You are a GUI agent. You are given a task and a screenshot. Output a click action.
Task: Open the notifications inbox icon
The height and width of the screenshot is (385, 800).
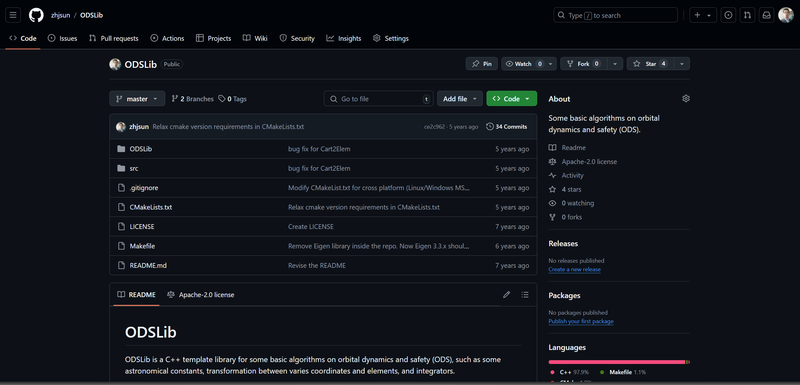point(766,15)
